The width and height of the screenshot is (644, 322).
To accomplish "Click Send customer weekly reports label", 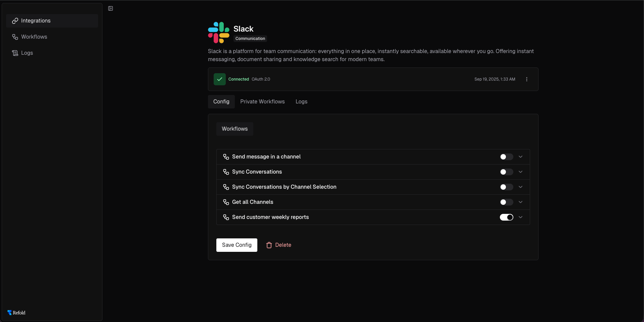I will [x=270, y=217].
